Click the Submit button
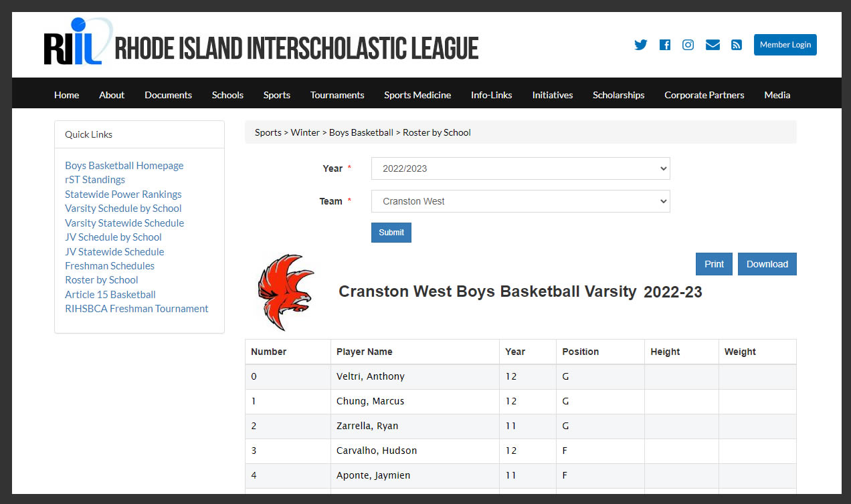Viewport: 851px width, 504px height. tap(391, 233)
